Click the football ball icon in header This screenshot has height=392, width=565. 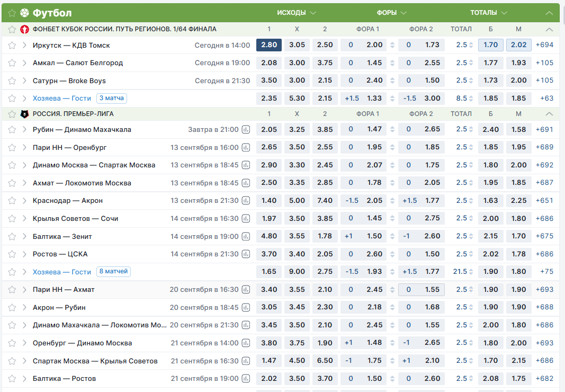coord(24,13)
